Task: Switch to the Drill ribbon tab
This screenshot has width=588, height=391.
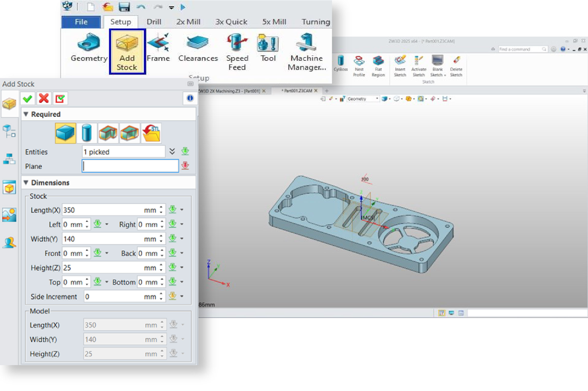Action: tap(153, 22)
